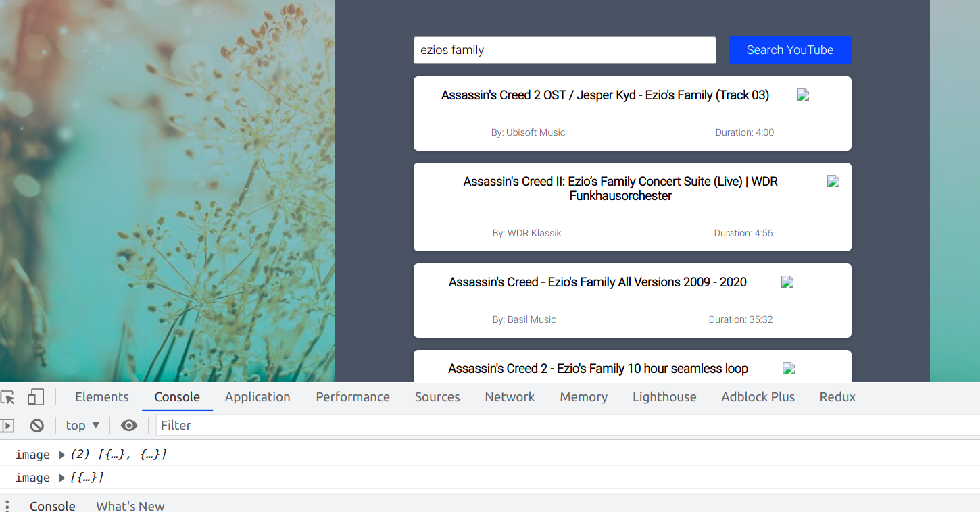Open the Redux tab
980x512 pixels.
tap(837, 397)
